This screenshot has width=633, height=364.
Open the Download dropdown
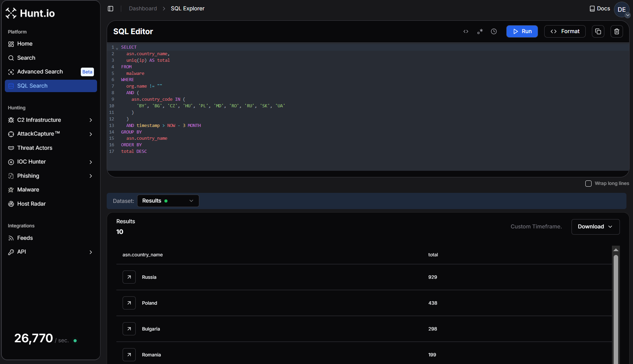click(x=595, y=227)
